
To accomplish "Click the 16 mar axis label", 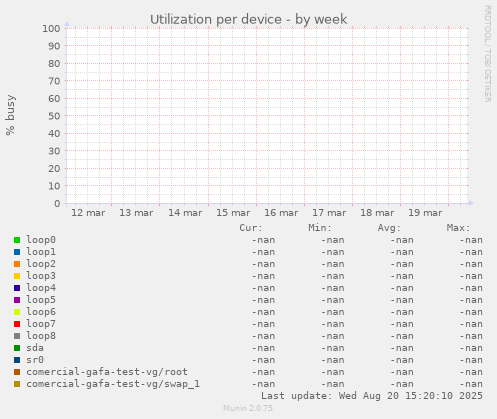I will tap(281, 213).
